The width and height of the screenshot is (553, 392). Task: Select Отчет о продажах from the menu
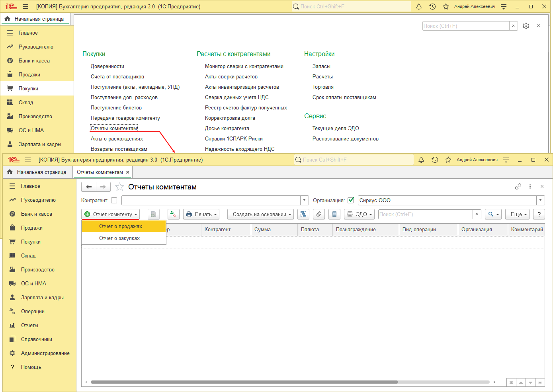click(x=124, y=226)
